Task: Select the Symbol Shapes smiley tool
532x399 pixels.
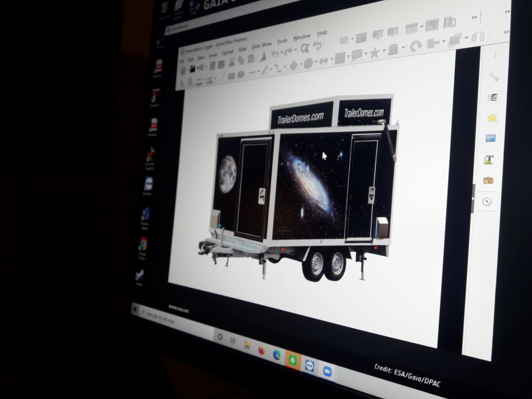Action: [x=308, y=63]
